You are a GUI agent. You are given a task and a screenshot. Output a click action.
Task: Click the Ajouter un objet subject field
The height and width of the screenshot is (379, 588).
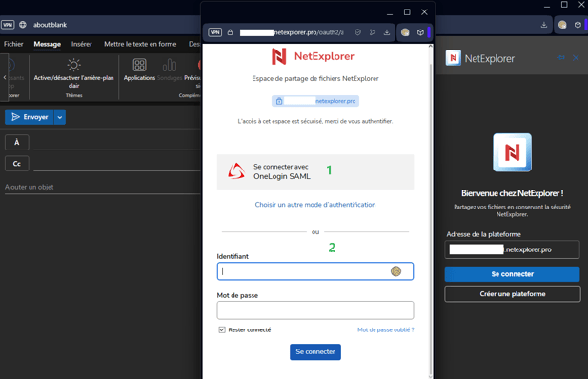[103, 187]
